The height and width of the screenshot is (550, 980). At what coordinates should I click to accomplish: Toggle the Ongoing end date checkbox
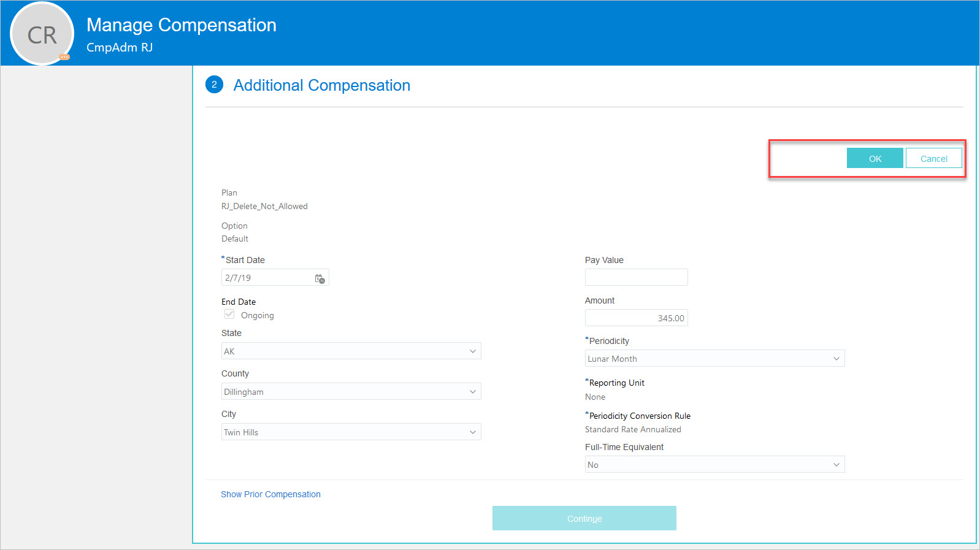[x=229, y=315]
